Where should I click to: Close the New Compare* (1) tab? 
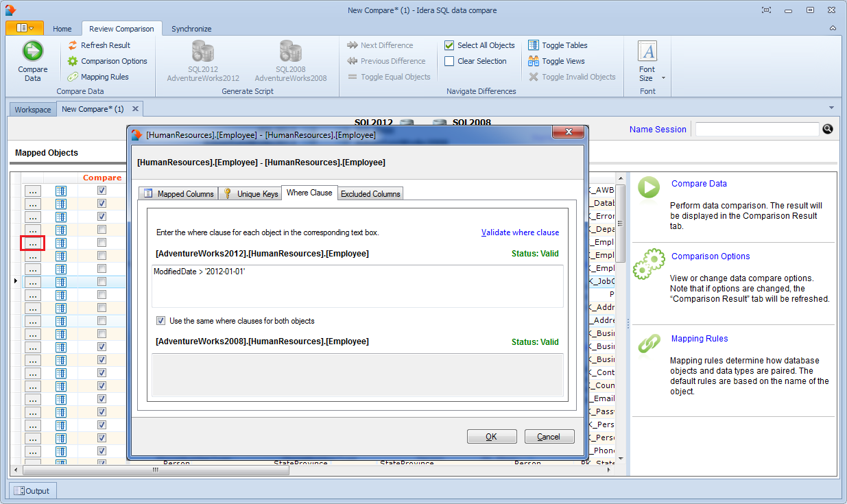tap(135, 109)
